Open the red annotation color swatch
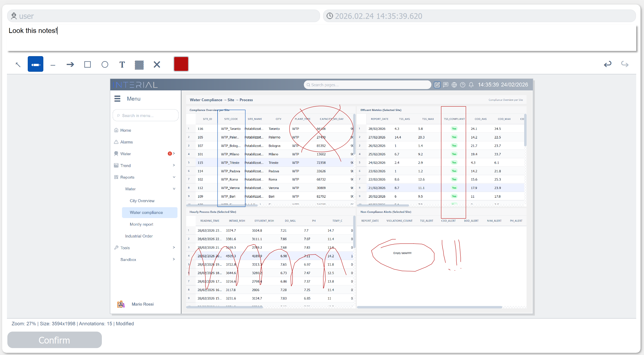The width and height of the screenshot is (644, 355). coord(181,64)
